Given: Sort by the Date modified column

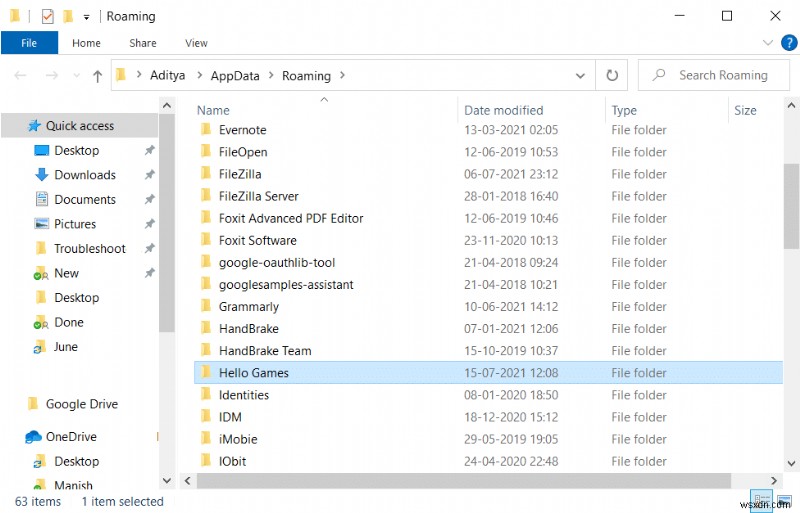Looking at the screenshot, I should click(504, 110).
